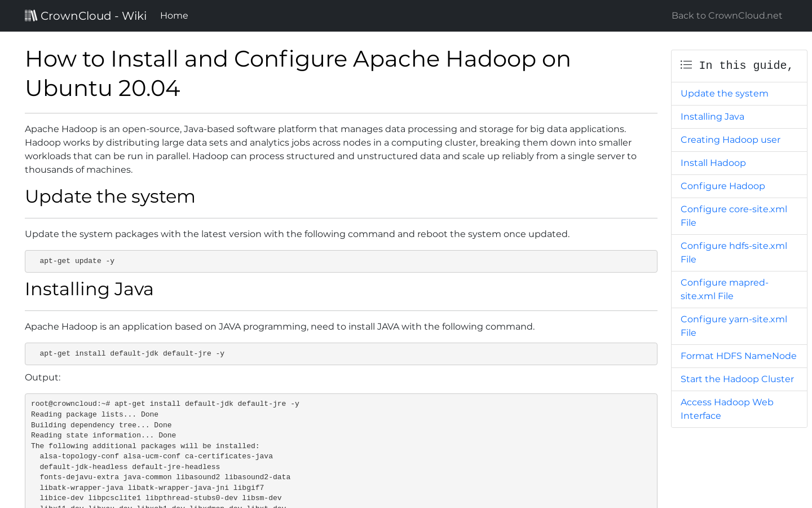Viewport: 812px width, 508px height.
Task: Go to Configure Hadoop section
Action: pos(722,186)
